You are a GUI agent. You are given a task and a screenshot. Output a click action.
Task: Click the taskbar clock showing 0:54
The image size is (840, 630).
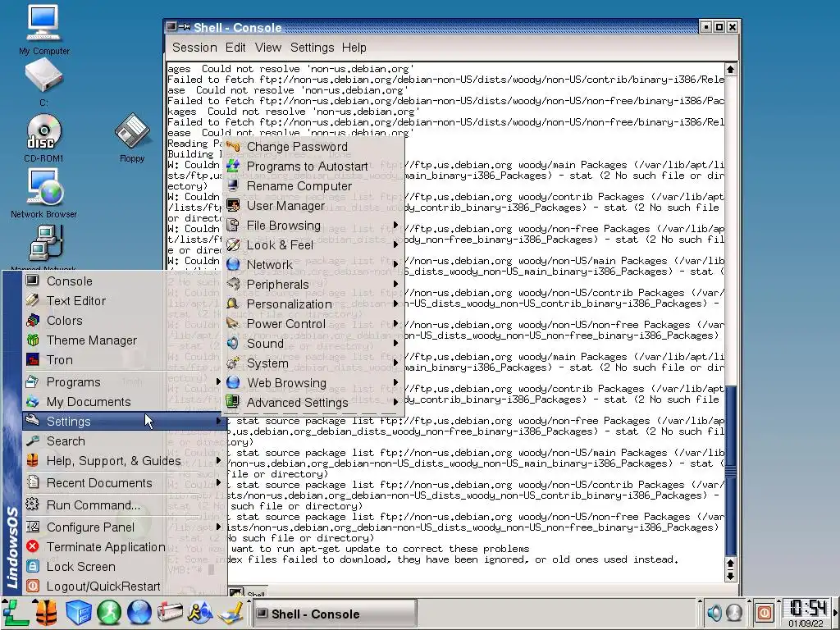coord(806,609)
